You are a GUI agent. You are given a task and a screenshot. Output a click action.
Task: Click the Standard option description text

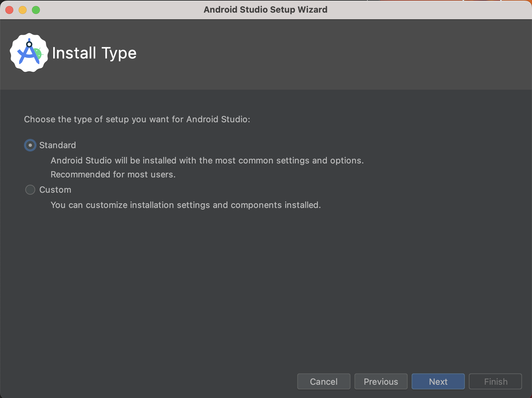click(207, 160)
